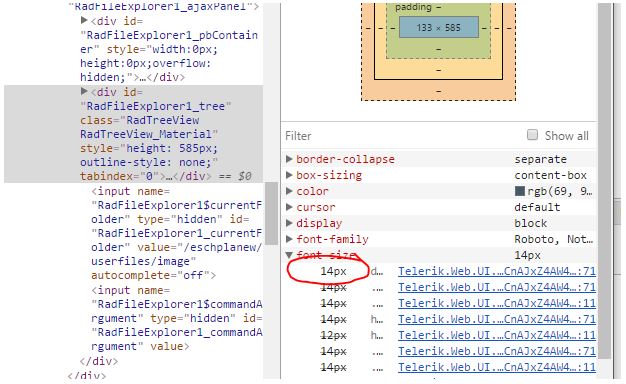626x384 pixels.
Task: Click the closing </div> tag line
Action: point(99,361)
